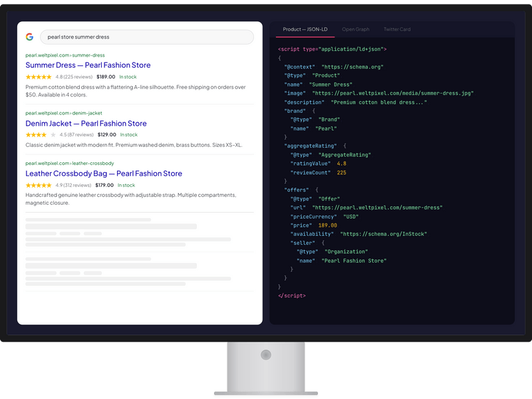This screenshot has height=399, width=532.
Task: Click the Leather Crossbody Bag result title
Action: click(x=104, y=173)
